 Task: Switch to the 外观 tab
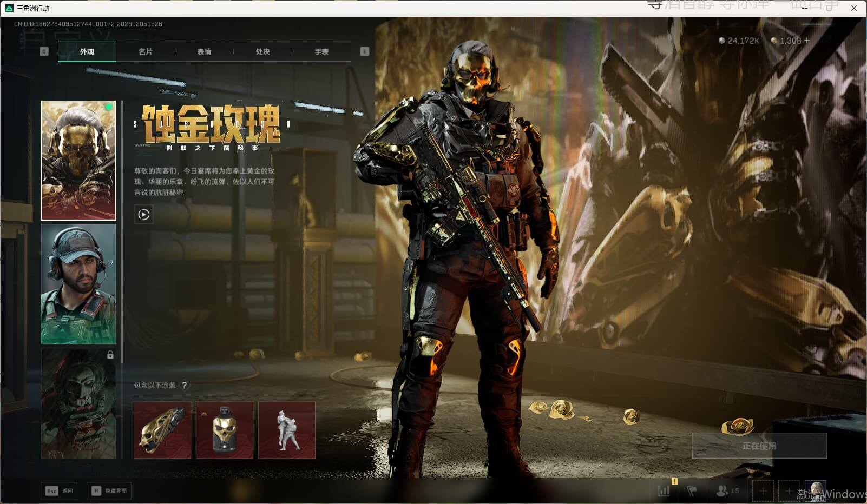[x=87, y=51]
